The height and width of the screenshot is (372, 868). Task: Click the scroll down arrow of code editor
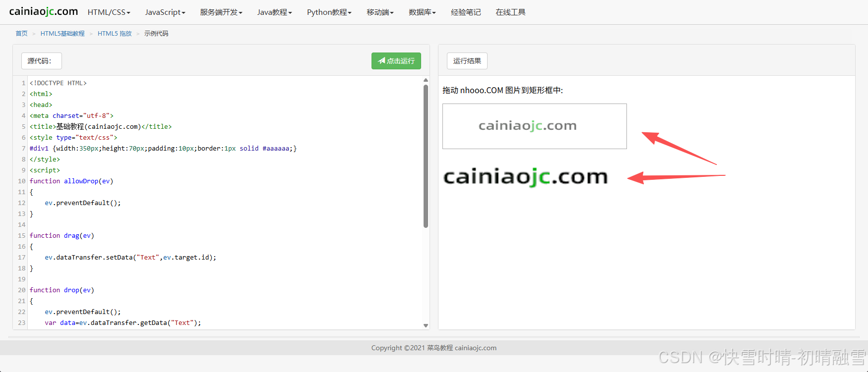(426, 325)
